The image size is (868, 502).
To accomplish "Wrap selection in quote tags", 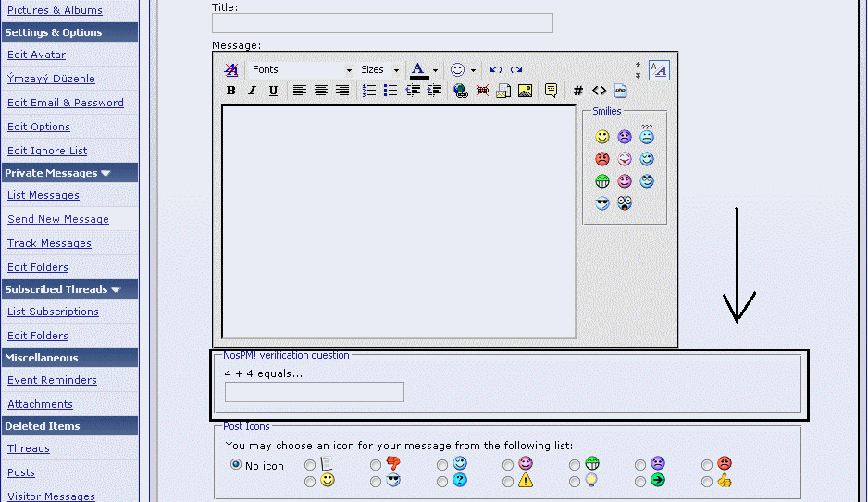I will point(551,91).
